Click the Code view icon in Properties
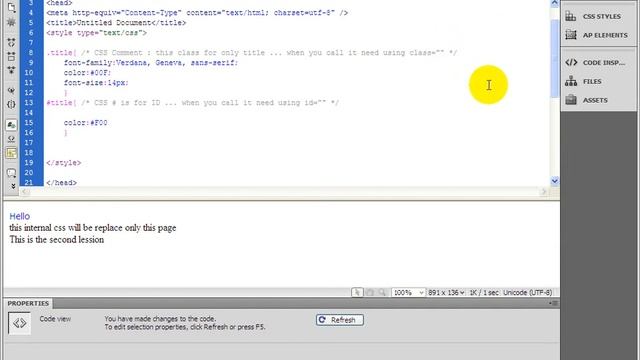This screenshot has width=640, height=360. tap(19, 323)
